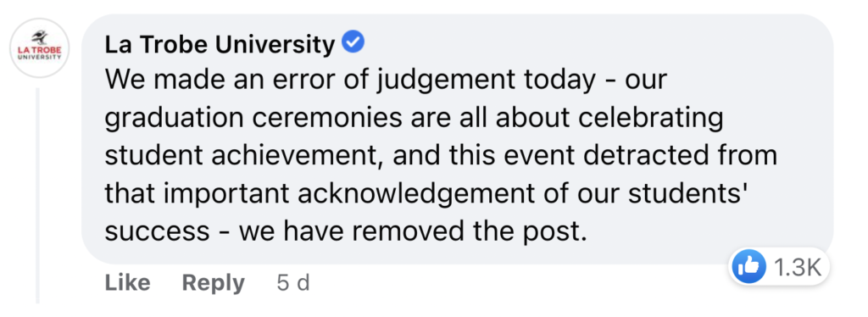Viewport: 868px width, 317px height.
Task: Open the 5 d comment timestamp
Action: (292, 283)
